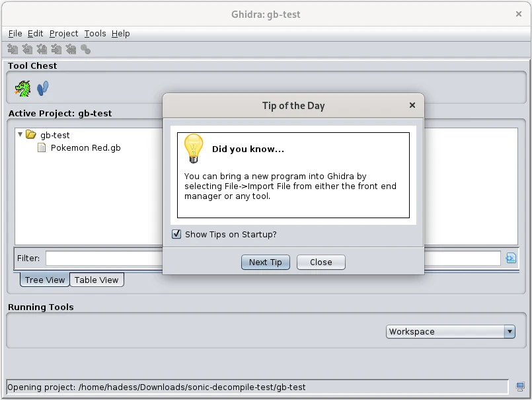Switch to the Tree View tab
The image size is (532, 400).
(45, 280)
